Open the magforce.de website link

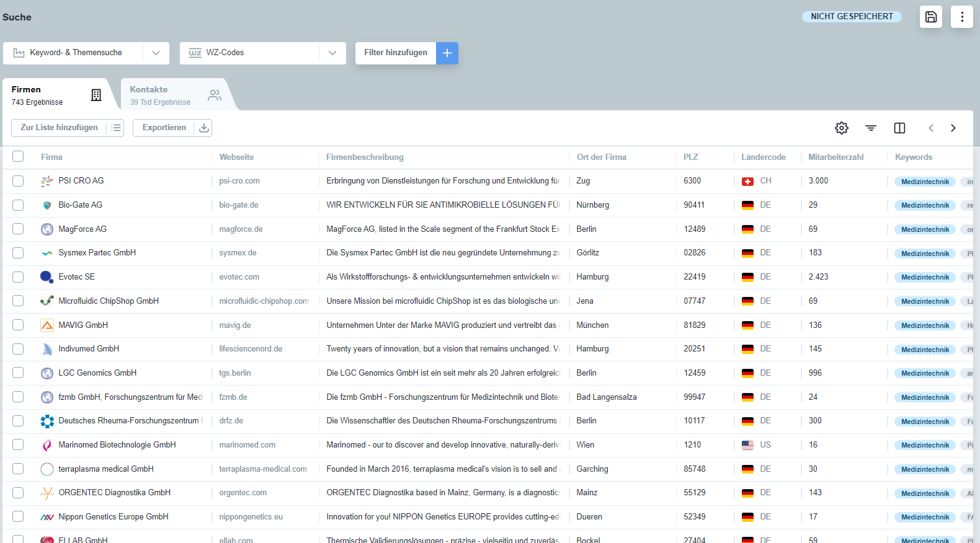pyautogui.click(x=241, y=229)
